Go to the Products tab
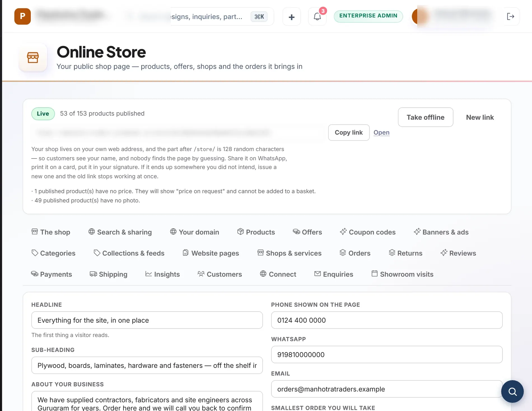Image resolution: width=532 pixels, height=411 pixels. tap(256, 232)
